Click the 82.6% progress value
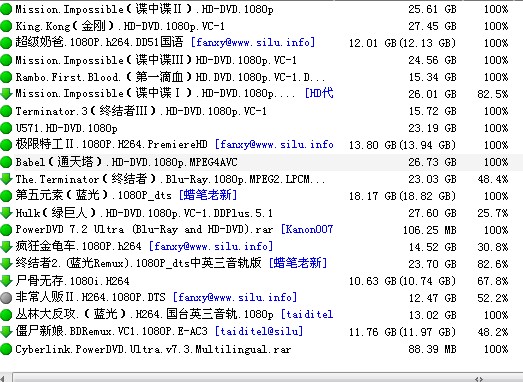 [493, 264]
